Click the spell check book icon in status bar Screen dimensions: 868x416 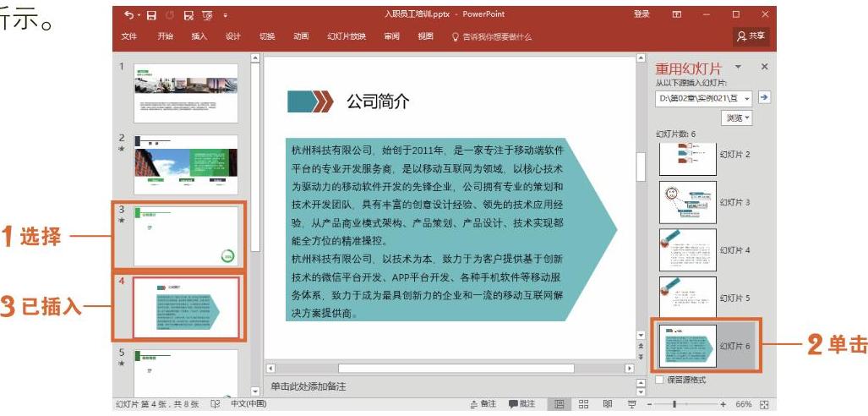(x=216, y=404)
